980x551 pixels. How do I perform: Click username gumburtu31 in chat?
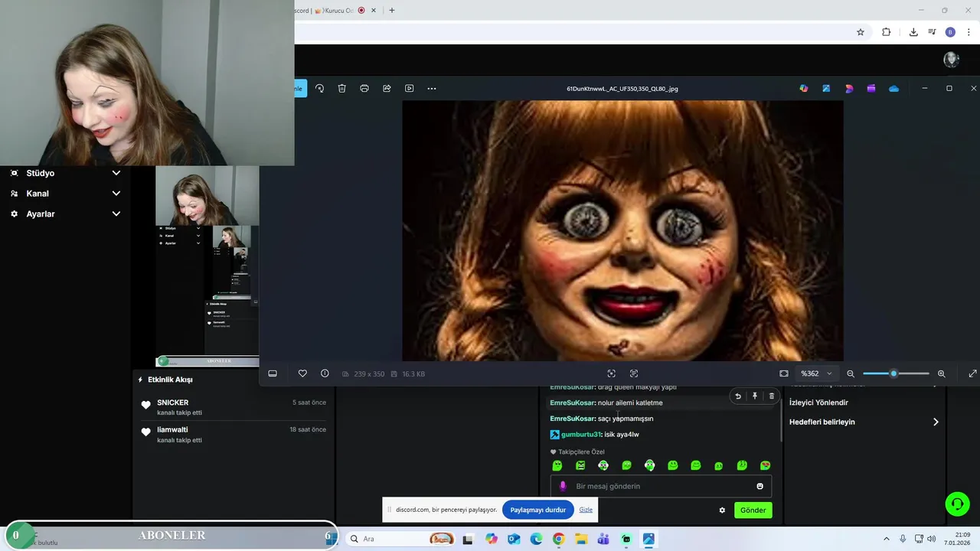coord(581,435)
